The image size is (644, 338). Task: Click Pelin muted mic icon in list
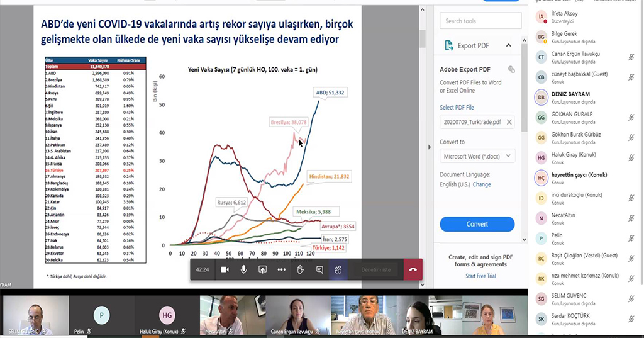click(x=631, y=239)
